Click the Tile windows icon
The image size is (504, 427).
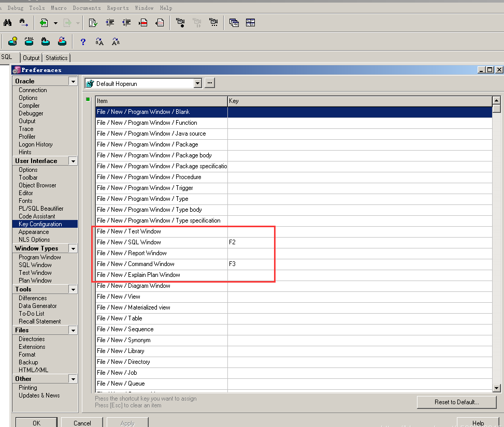point(250,23)
